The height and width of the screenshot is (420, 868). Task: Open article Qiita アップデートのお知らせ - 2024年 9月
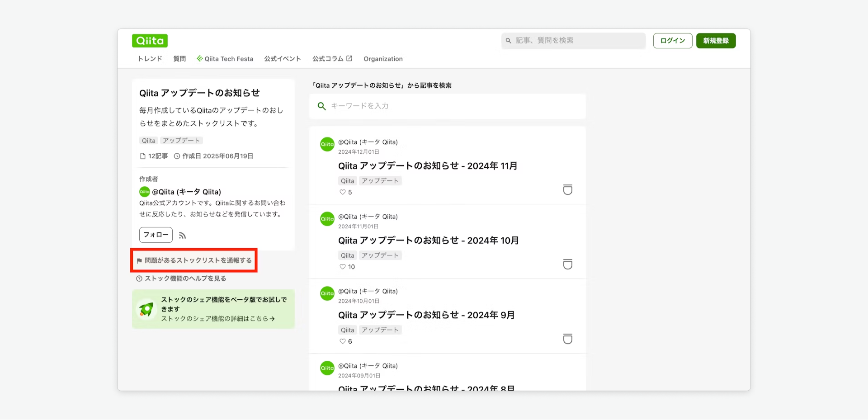pyautogui.click(x=426, y=315)
